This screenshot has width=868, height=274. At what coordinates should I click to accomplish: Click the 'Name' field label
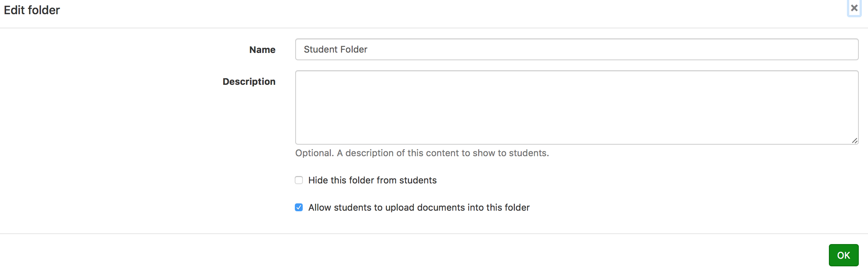coord(262,50)
